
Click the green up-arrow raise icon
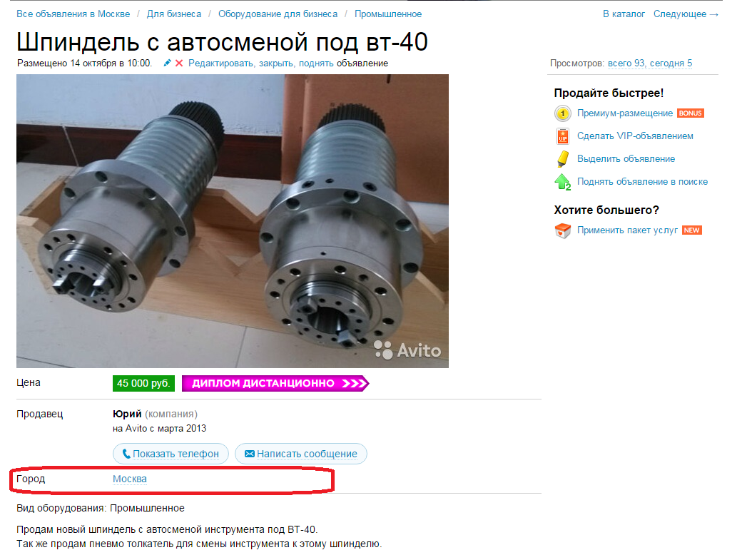563,182
